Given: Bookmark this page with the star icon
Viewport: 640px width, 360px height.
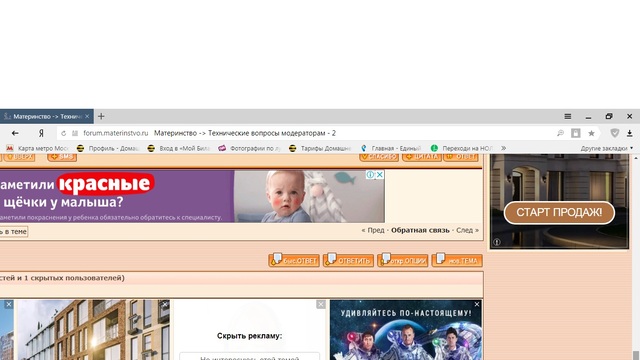Looking at the screenshot, I should (x=591, y=133).
